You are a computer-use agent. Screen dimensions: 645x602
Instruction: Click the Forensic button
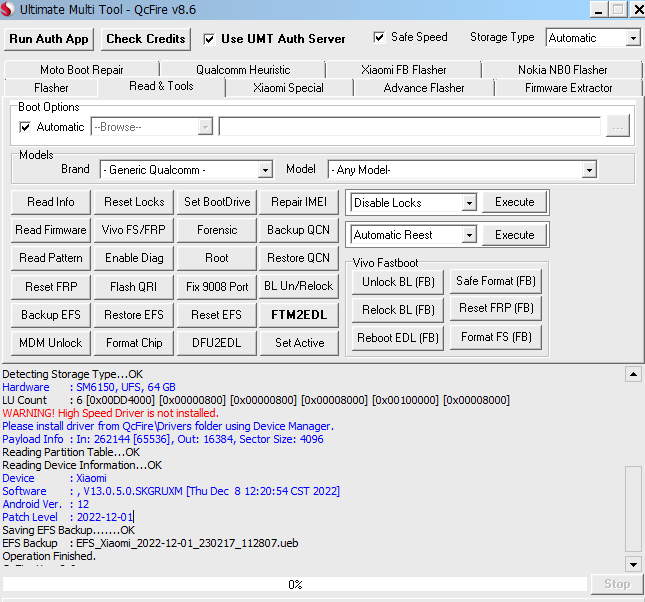coord(217,230)
